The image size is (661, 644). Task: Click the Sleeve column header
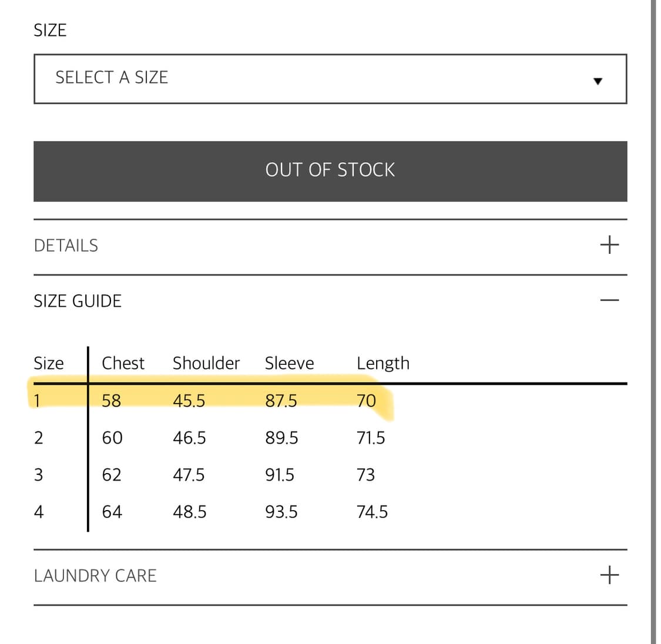[x=289, y=363]
